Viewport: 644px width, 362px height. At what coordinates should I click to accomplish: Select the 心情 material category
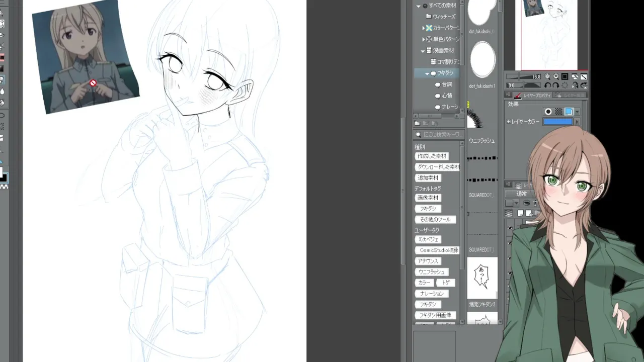(444, 96)
